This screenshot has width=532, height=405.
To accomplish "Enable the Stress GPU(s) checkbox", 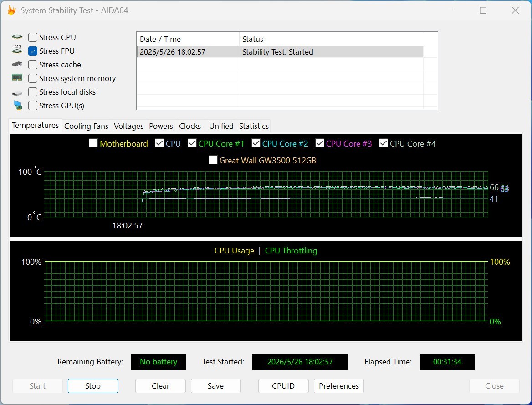I will (x=33, y=106).
